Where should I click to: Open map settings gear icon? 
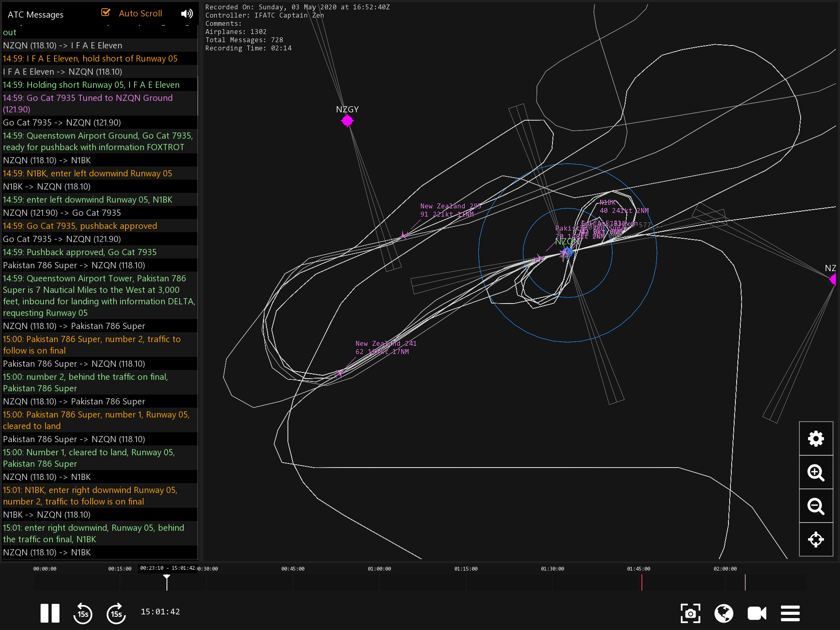click(816, 439)
